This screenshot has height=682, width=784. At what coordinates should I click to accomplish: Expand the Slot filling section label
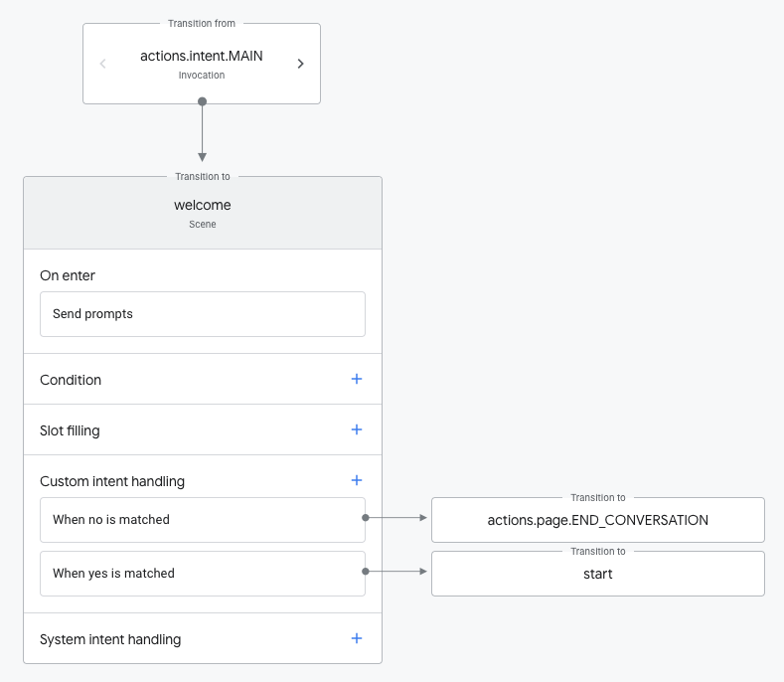(x=70, y=430)
